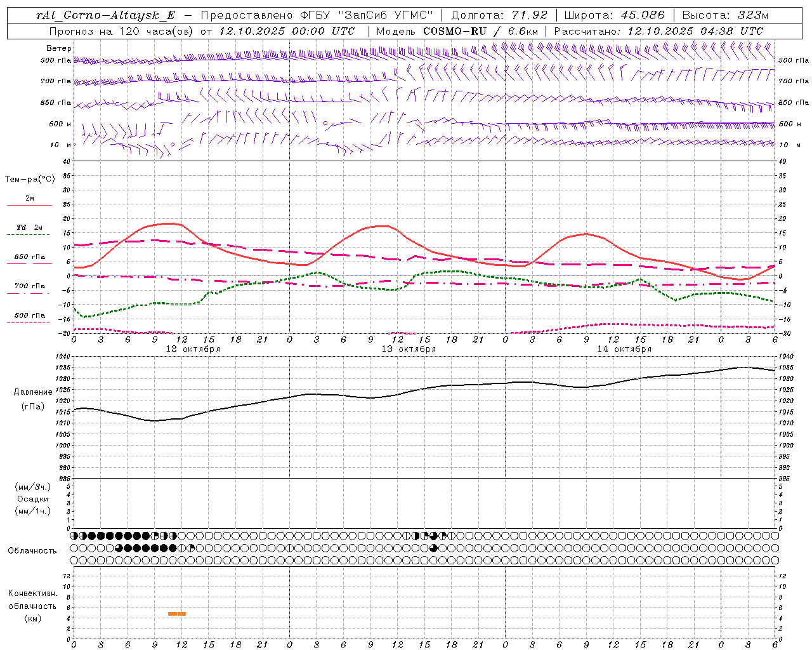The image size is (812, 650).
Task: Click the Давление section label
Action: [x=33, y=392]
